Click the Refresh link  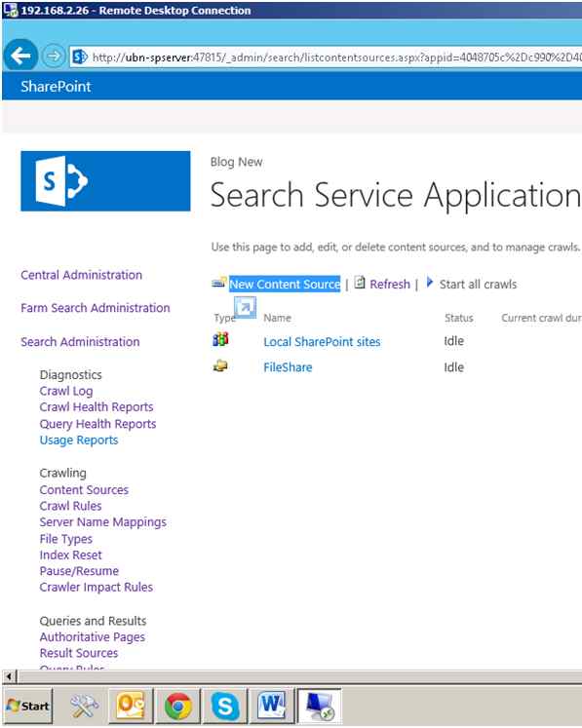point(390,285)
